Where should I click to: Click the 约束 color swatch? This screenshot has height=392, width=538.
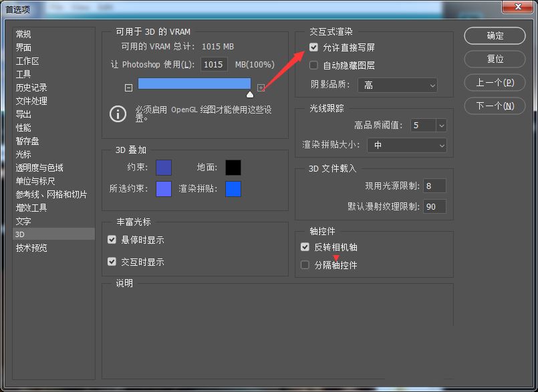pyautogui.click(x=164, y=168)
